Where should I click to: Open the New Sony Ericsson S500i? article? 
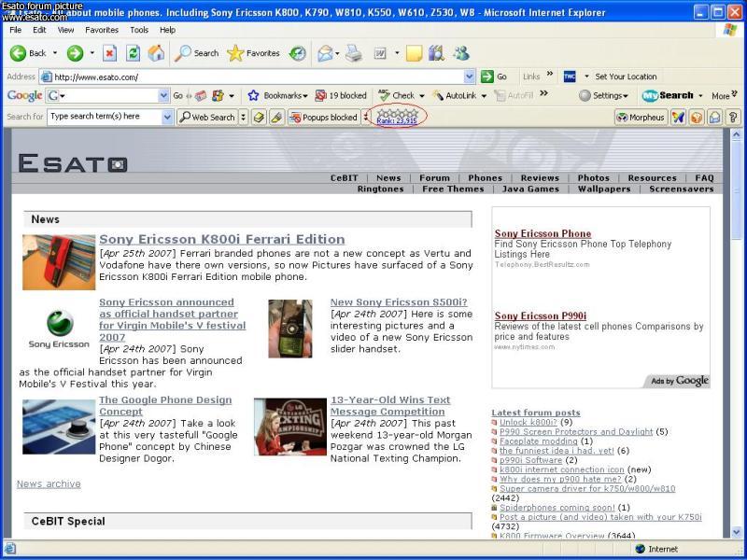[x=399, y=302]
